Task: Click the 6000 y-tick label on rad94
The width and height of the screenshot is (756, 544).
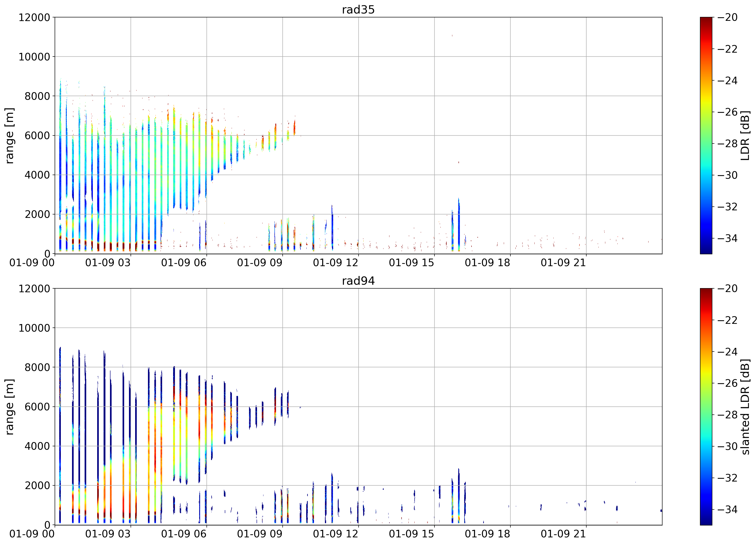Action: point(37,407)
